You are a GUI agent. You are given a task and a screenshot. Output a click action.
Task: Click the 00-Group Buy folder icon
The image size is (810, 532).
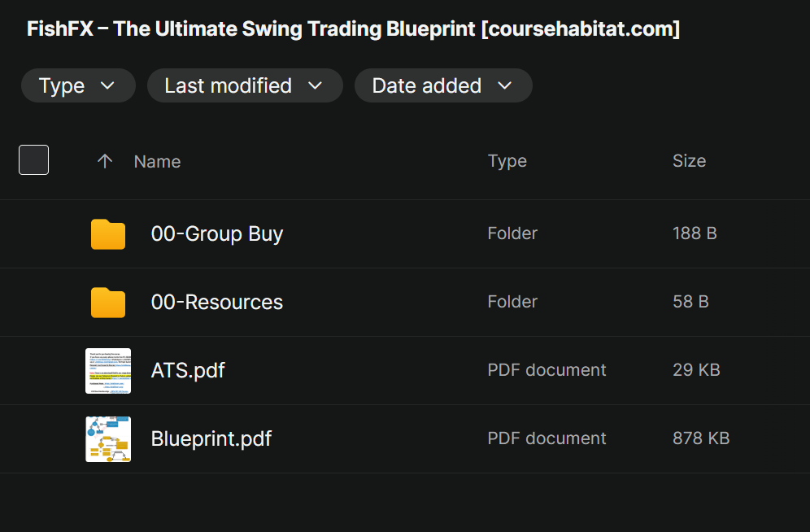click(x=107, y=234)
